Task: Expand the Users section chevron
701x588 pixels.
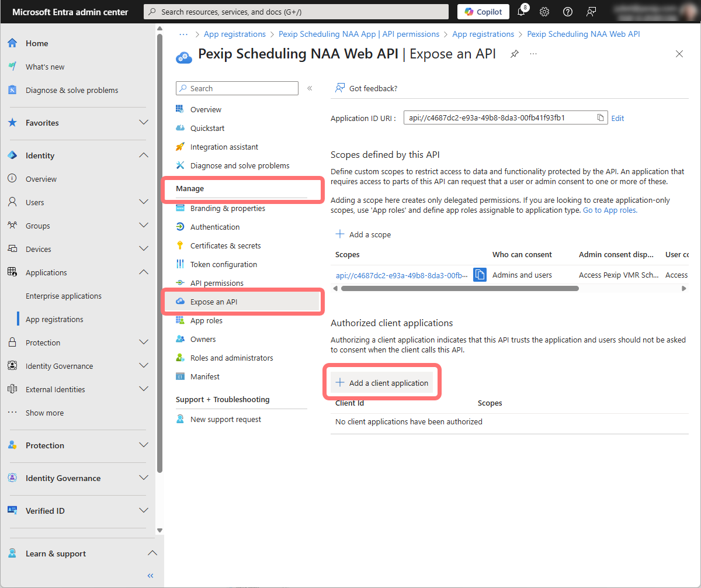Action: [144, 202]
